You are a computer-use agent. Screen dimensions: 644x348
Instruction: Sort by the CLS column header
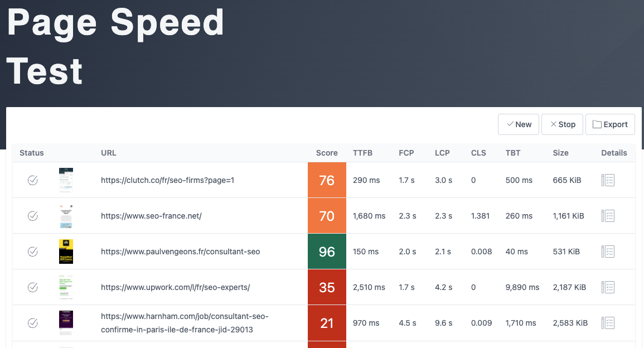coord(478,153)
